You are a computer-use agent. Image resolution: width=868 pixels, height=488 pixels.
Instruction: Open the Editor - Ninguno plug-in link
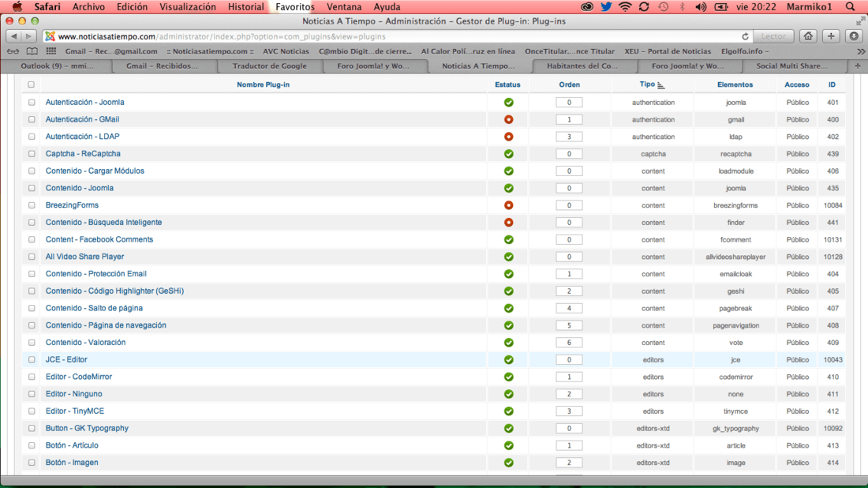point(73,394)
